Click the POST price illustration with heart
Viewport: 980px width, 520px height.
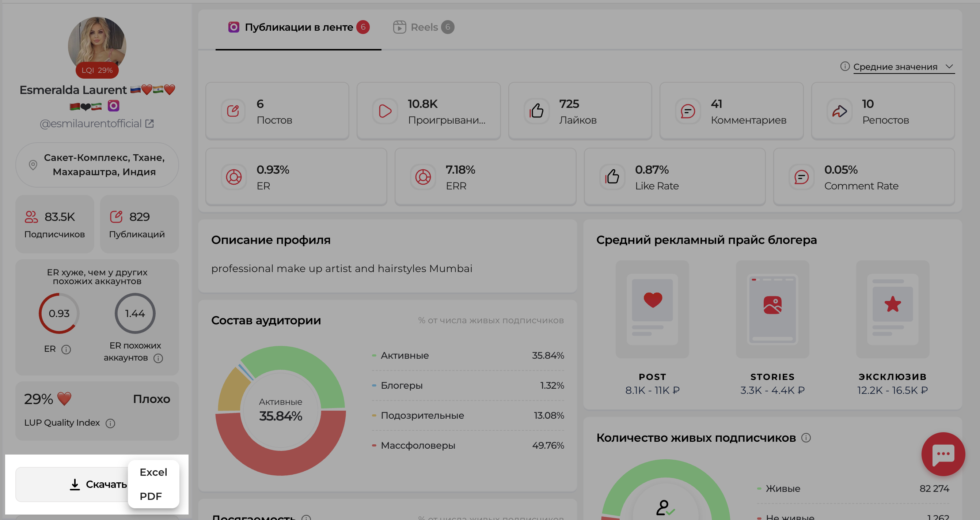(652, 309)
